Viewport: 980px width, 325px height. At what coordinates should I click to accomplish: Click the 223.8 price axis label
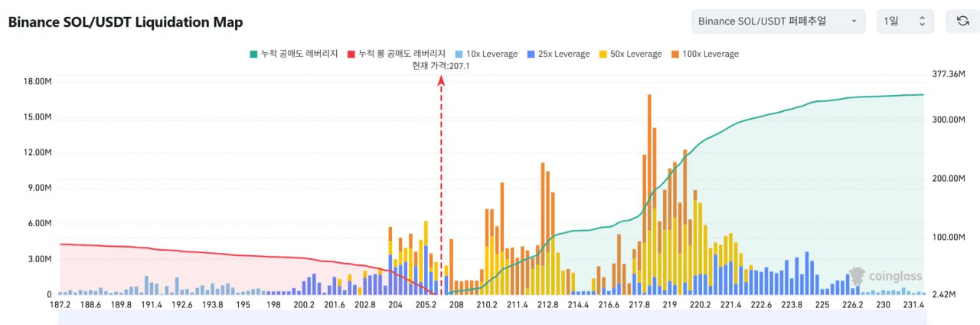point(792,305)
